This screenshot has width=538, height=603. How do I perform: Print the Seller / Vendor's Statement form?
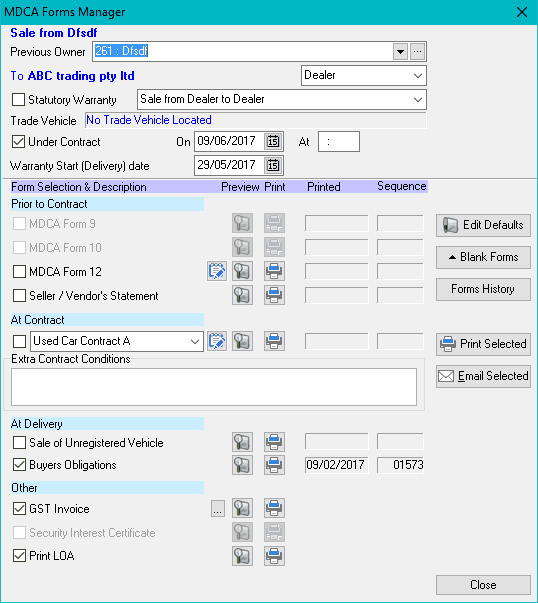pyautogui.click(x=274, y=295)
